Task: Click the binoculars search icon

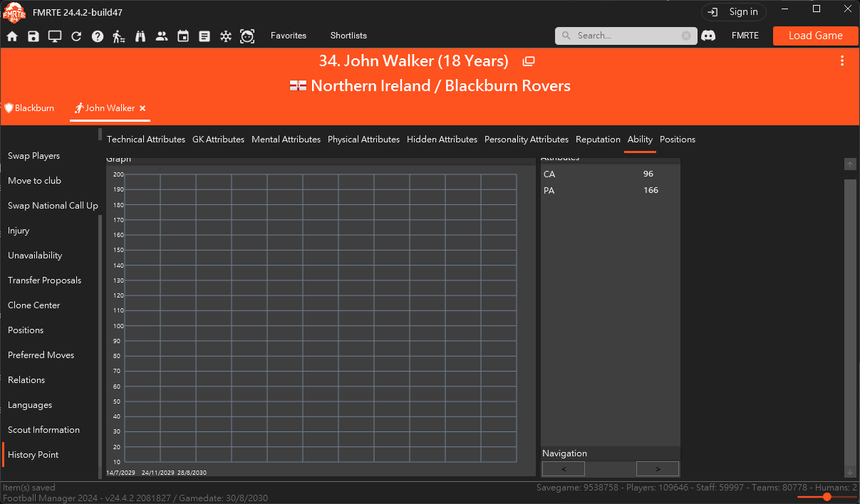Action: coord(140,36)
